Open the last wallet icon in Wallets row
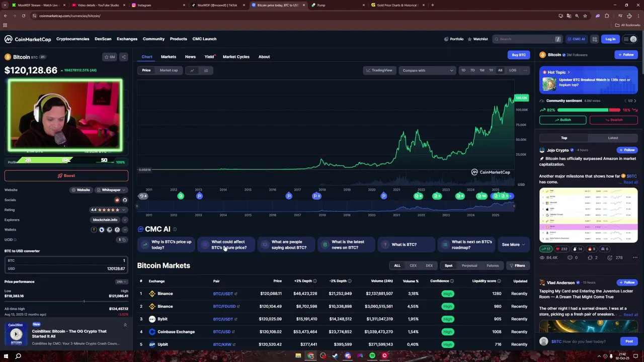 pyautogui.click(x=117, y=230)
